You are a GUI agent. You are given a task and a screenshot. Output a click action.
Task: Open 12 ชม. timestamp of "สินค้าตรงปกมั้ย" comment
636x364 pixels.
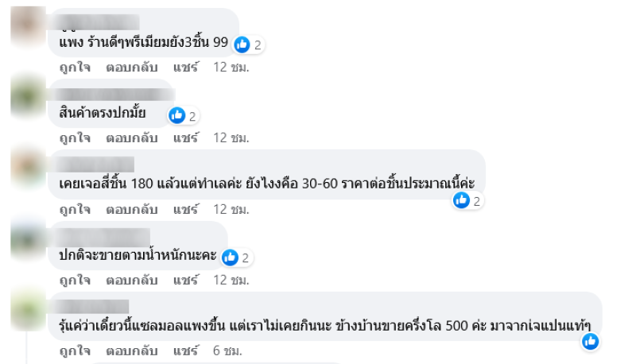point(231,138)
